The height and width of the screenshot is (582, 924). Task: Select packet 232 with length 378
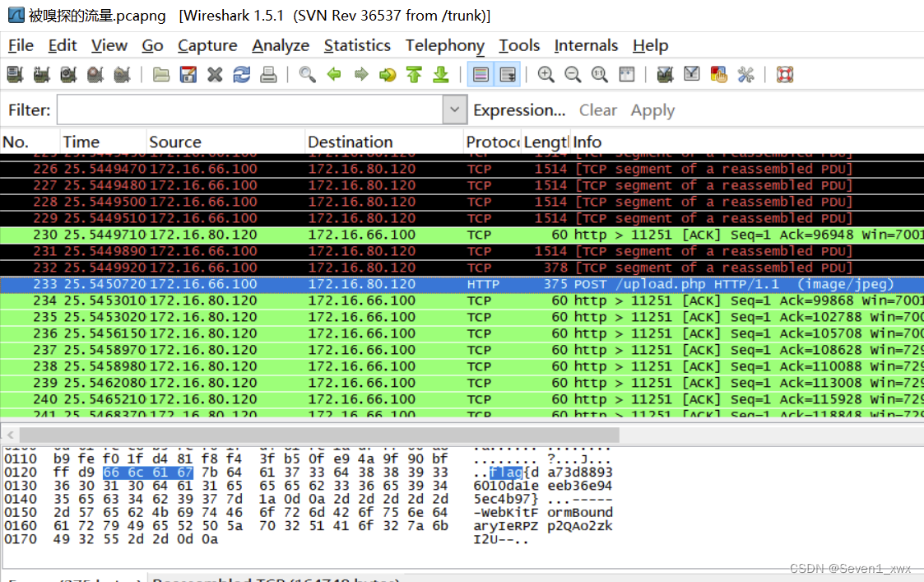pos(462,268)
